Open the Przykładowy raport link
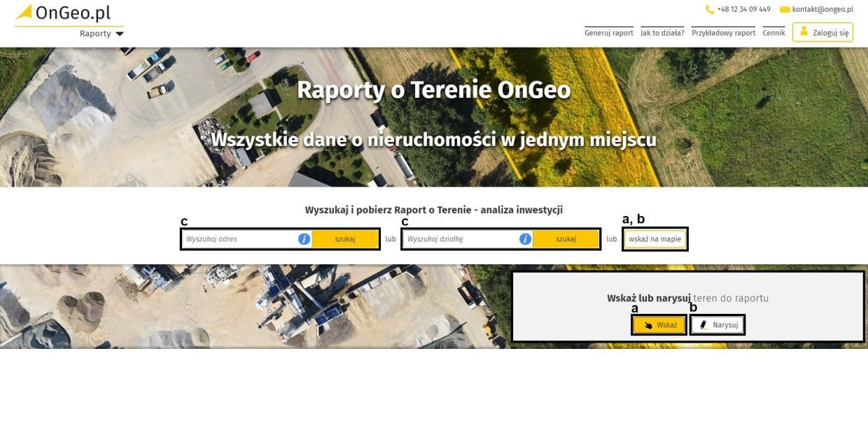Image resolution: width=868 pixels, height=444 pixels. tap(723, 33)
